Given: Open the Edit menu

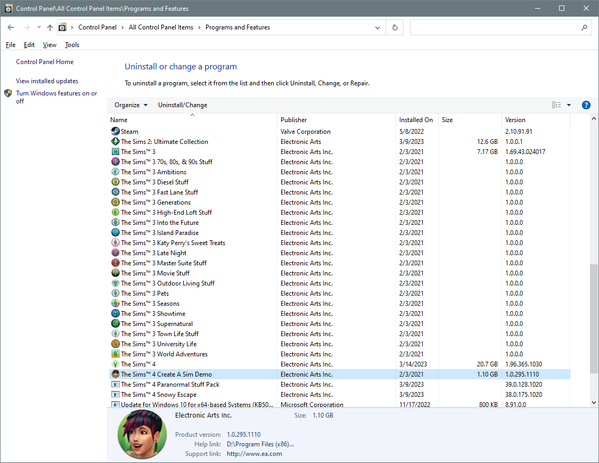Looking at the screenshot, I should pos(29,45).
